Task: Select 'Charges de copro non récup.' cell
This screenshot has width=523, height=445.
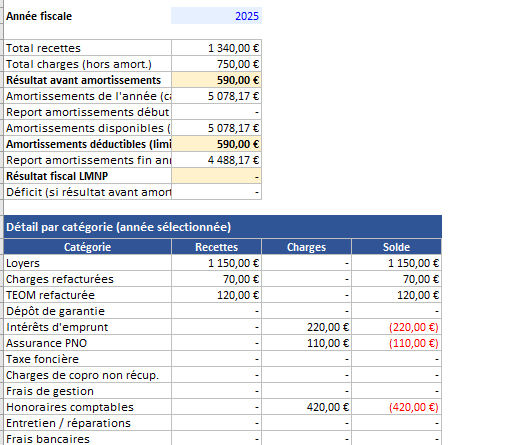Action: [88, 375]
